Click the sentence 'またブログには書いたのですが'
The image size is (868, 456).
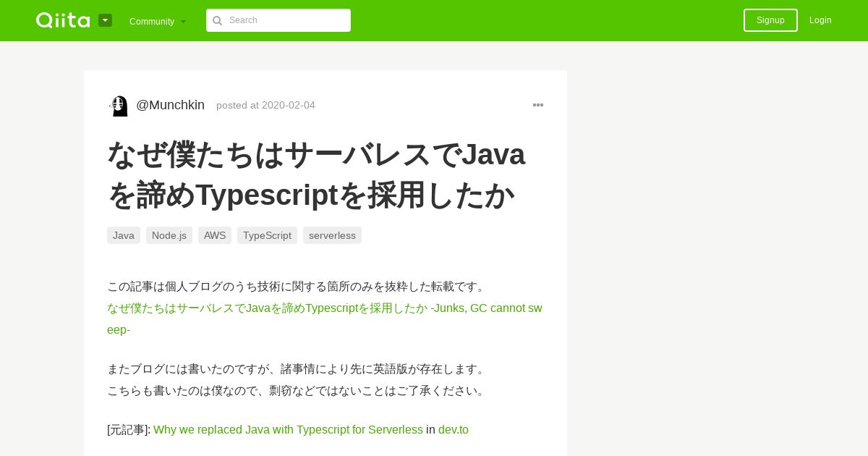[298, 369]
